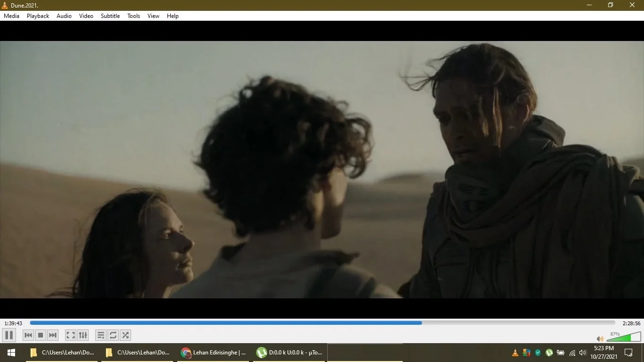
Task: Open the Playback menu
Action: pyautogui.click(x=38, y=16)
